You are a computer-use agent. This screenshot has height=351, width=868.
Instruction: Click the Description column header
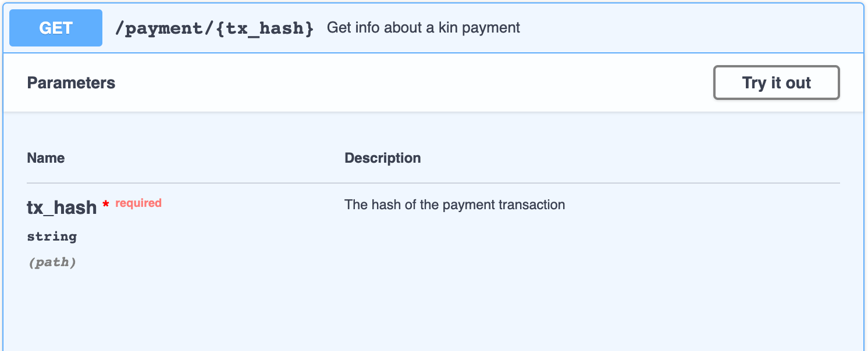(382, 157)
